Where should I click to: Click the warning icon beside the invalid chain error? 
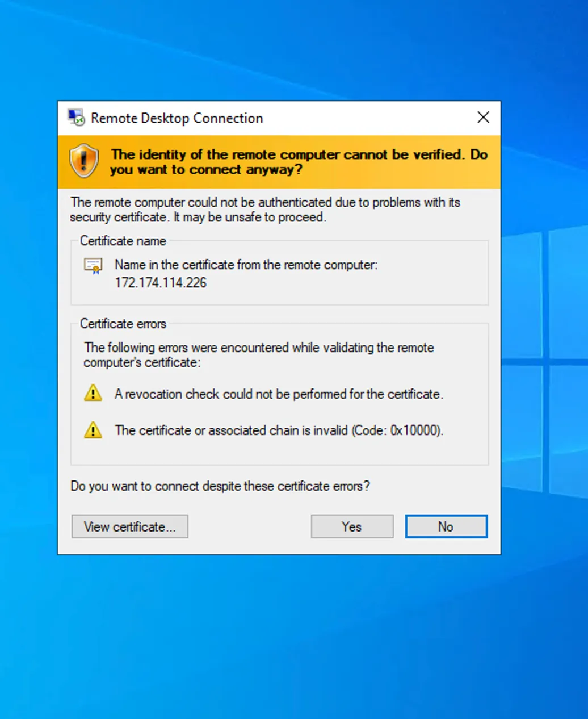point(93,430)
